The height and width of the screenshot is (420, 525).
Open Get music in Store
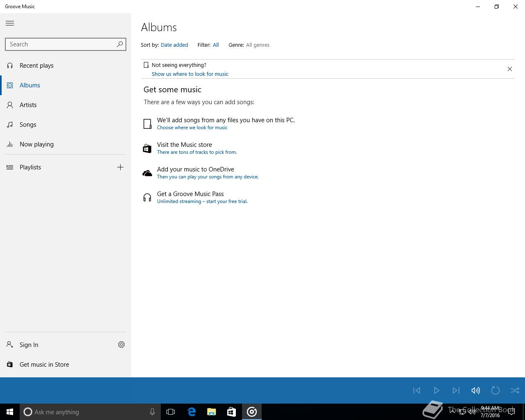tap(66, 365)
